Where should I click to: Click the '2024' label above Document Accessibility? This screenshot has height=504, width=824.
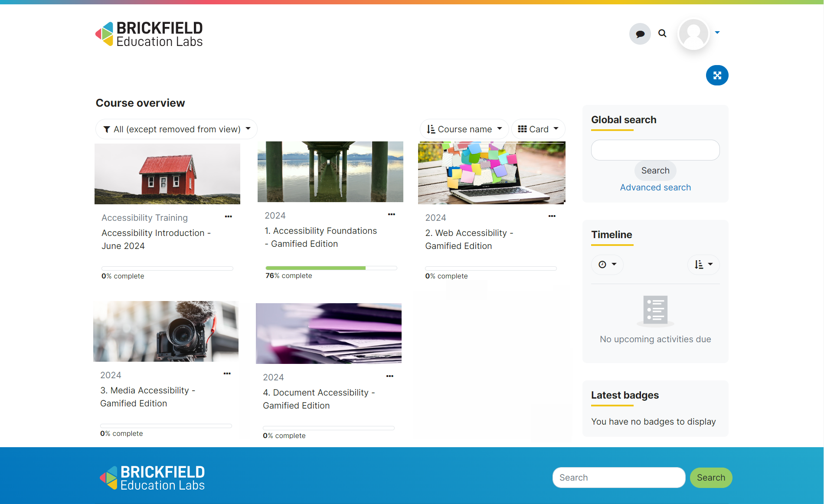pos(273,377)
